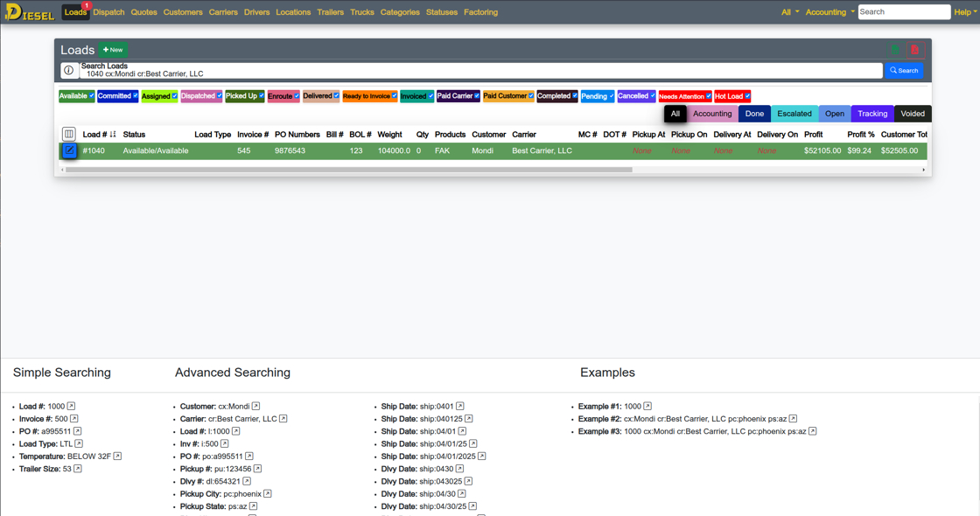Click the Diesel logo

(30, 12)
